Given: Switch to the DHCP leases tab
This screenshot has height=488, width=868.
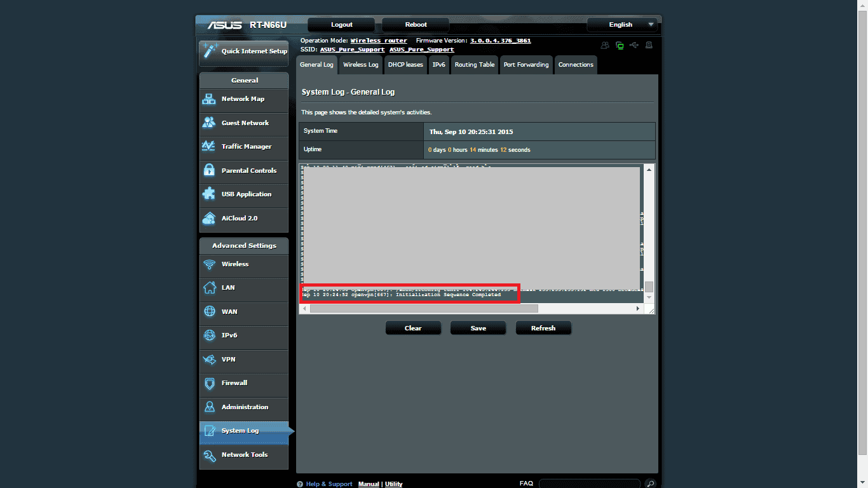Looking at the screenshot, I should 405,65.
